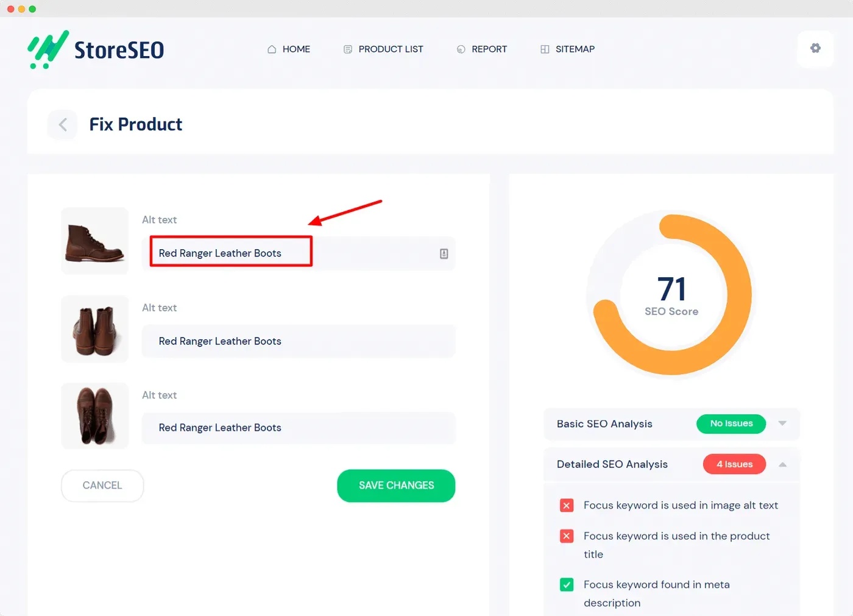Open settings via the gear icon
Viewport: 853px width, 616px height.
point(815,48)
